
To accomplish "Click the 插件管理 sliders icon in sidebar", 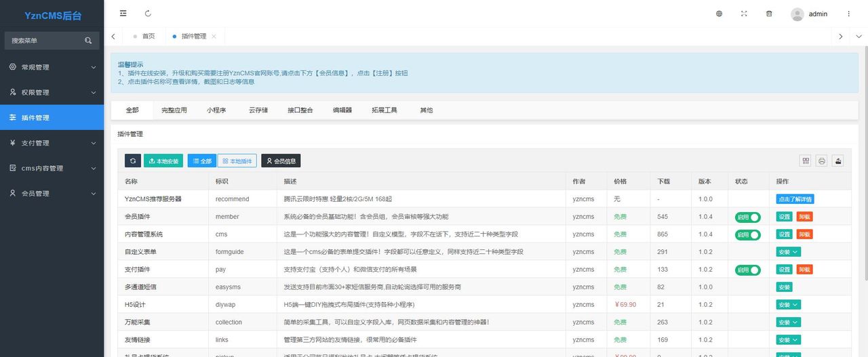I will pyautogui.click(x=13, y=118).
